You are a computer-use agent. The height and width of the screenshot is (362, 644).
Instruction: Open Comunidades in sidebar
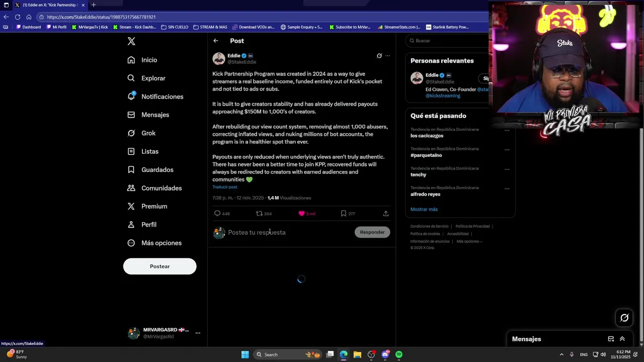click(154, 188)
